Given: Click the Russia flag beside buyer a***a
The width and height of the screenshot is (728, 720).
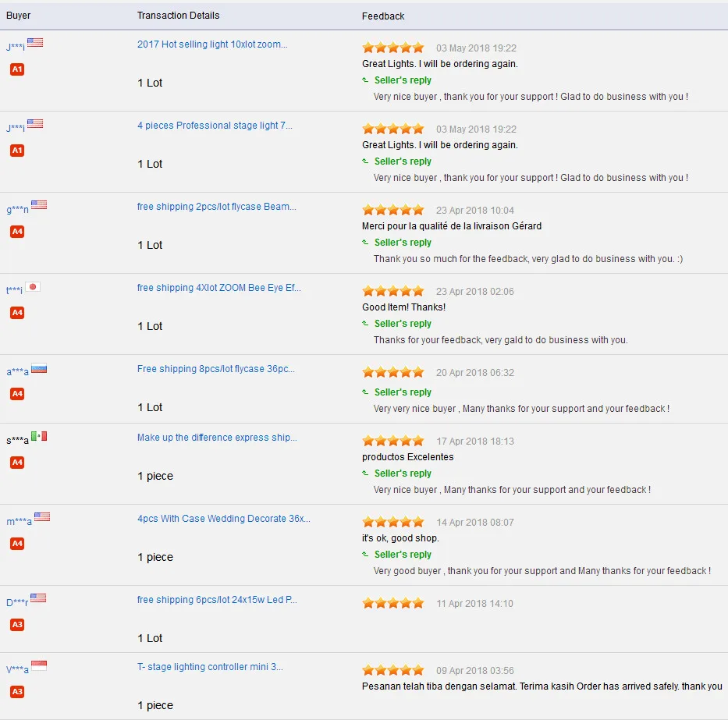Looking at the screenshot, I should (x=39, y=369).
